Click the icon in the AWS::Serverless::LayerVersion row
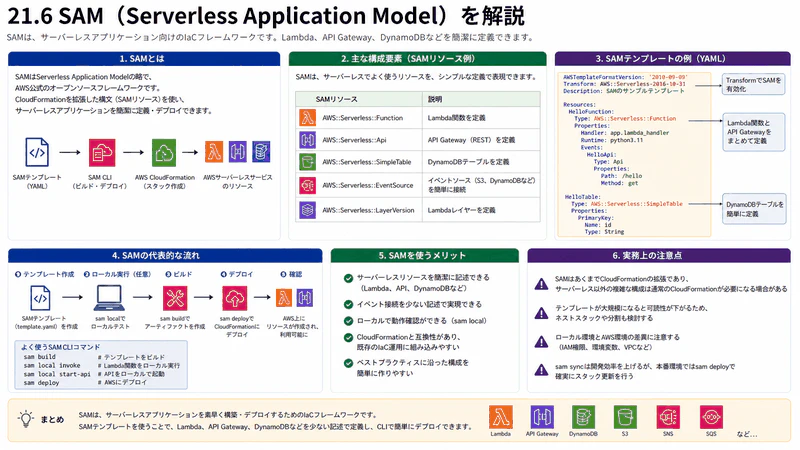The width and height of the screenshot is (800, 450). pyautogui.click(x=307, y=210)
